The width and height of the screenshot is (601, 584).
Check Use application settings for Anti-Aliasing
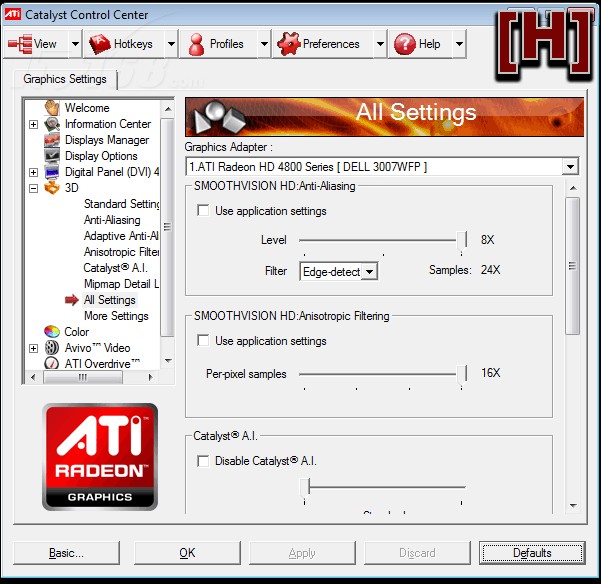coord(203,210)
